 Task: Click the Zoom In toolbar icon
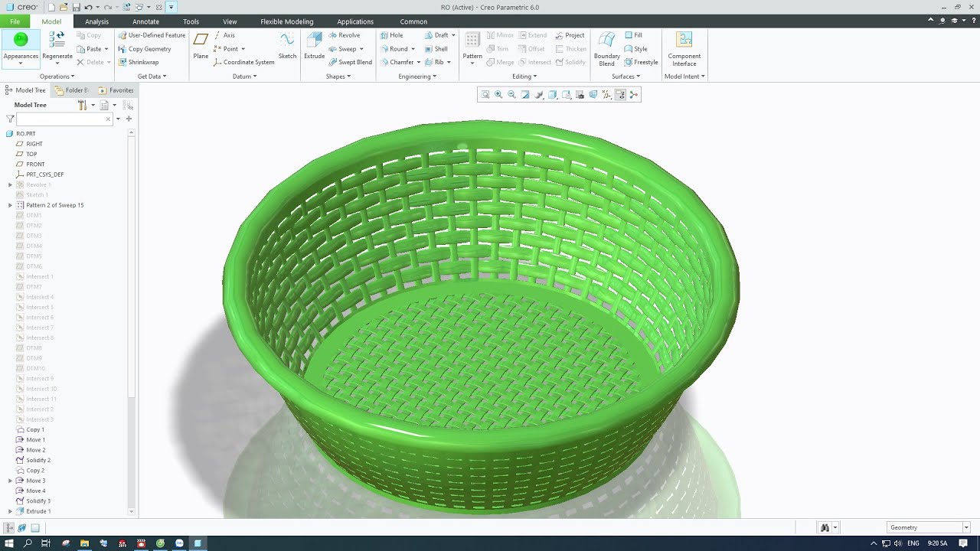[x=498, y=95]
